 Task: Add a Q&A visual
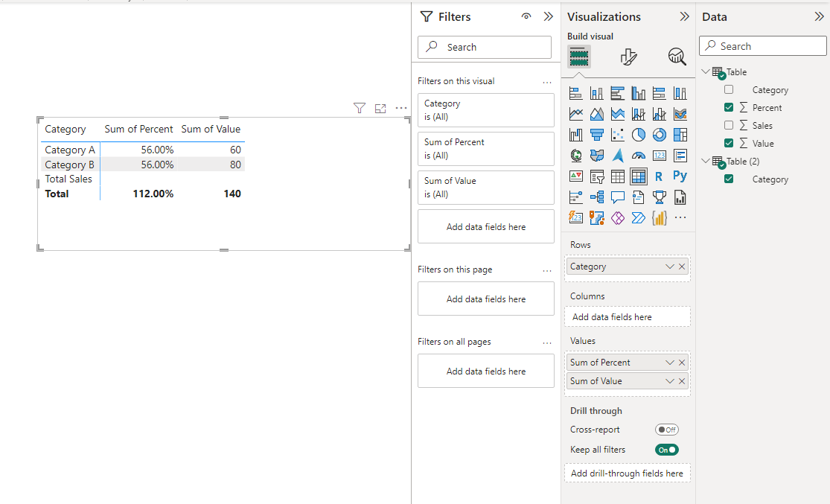(618, 197)
